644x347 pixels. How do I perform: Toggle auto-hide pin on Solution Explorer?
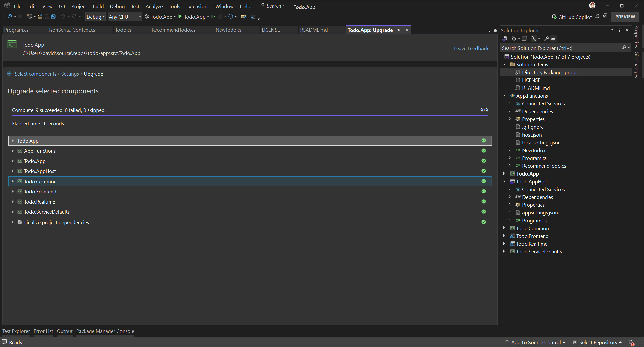pyautogui.click(x=619, y=30)
